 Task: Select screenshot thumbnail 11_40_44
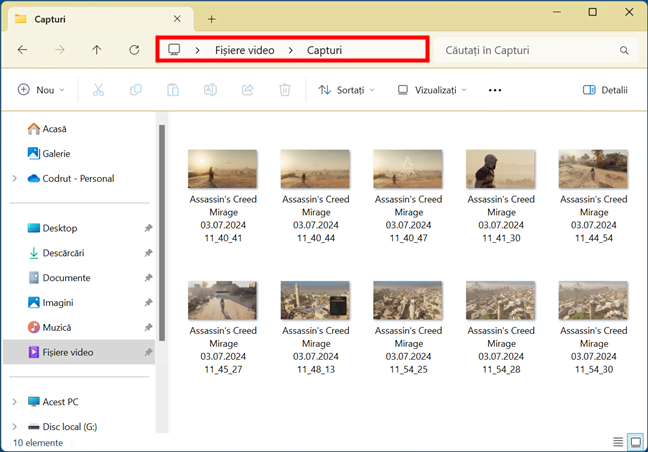[x=315, y=169]
